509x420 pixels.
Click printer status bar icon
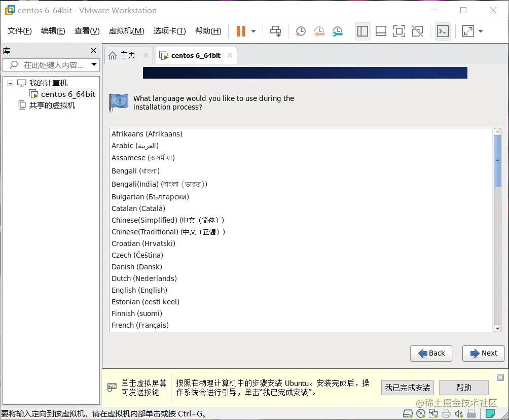446,413
